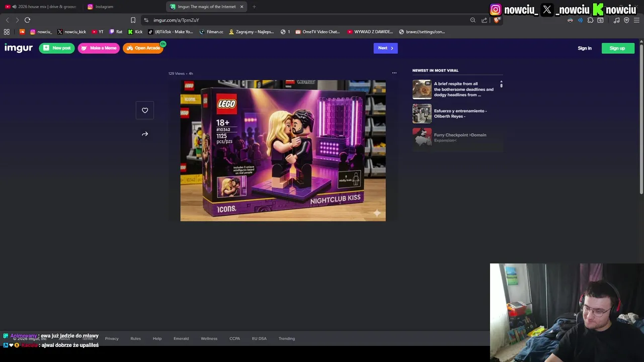Click the 'Esfuerzo y entrenamiento' thumbnail
Image resolution: width=644 pixels, height=362 pixels.
(x=422, y=114)
